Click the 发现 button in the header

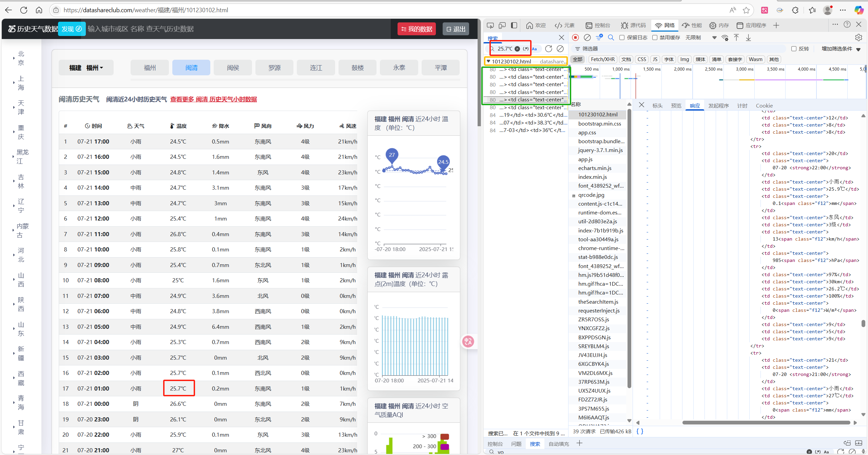(x=71, y=29)
